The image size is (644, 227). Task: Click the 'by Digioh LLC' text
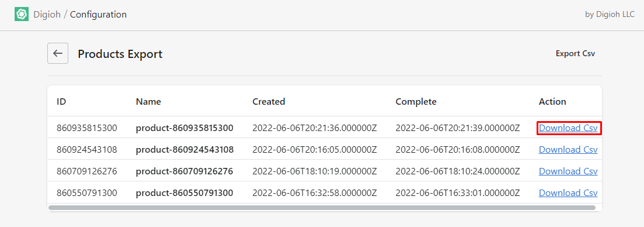point(610,15)
